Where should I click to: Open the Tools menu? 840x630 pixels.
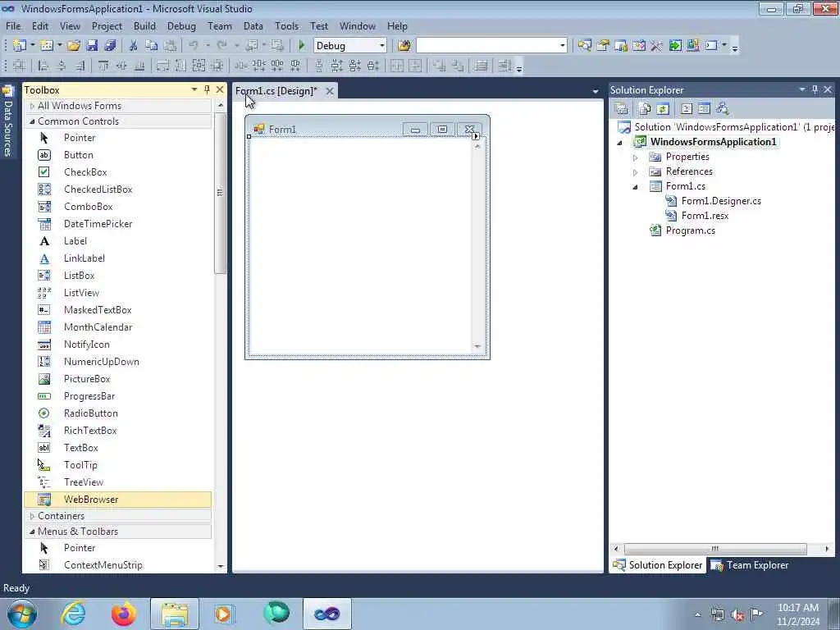[x=286, y=25]
